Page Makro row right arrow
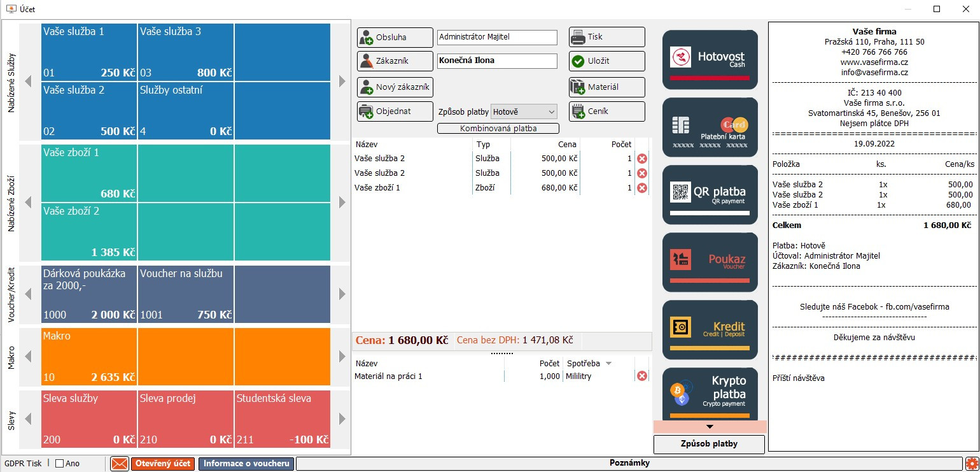Image resolution: width=980 pixels, height=472 pixels. click(x=342, y=357)
